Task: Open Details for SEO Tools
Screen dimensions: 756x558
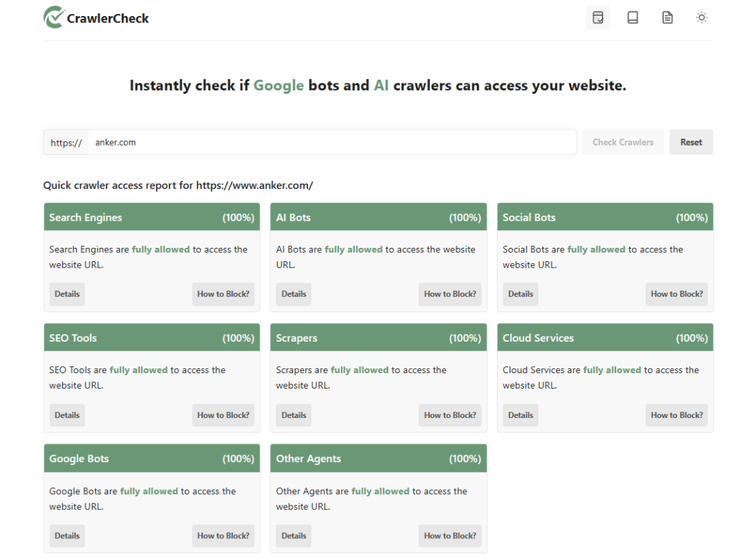Action: click(x=67, y=415)
